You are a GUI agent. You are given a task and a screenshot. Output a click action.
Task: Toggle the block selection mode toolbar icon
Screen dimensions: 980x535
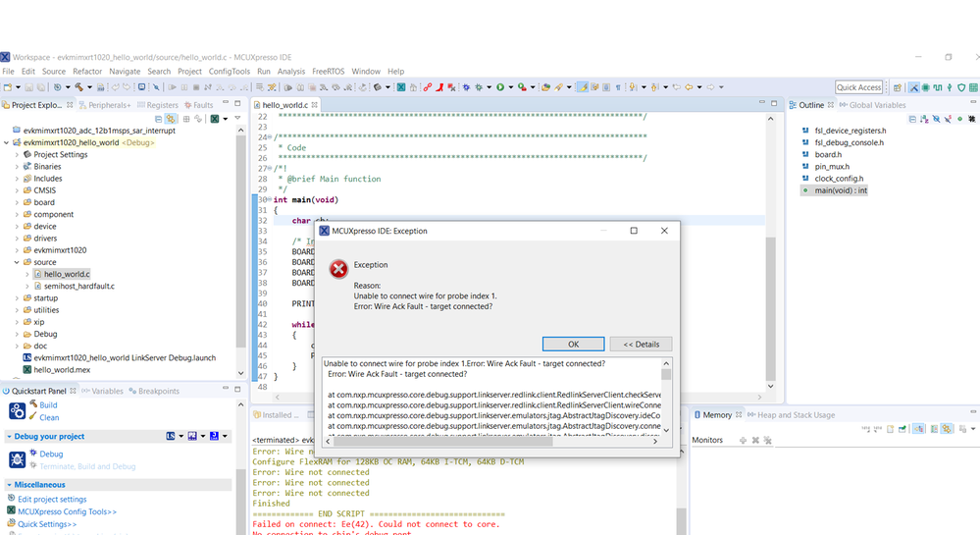tap(606, 87)
